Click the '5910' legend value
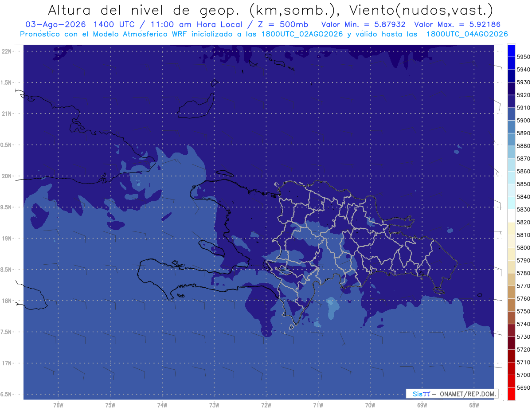Viewport: 532px width, 411px height. click(524, 108)
